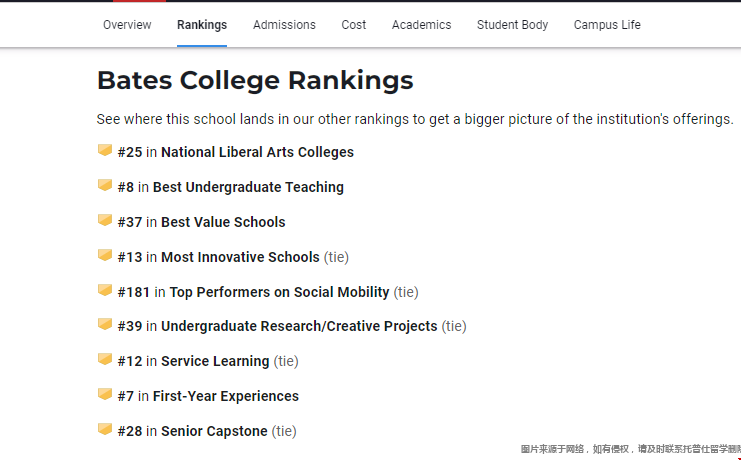Follow the Best Undergraduate Teaching link
The width and height of the screenshot is (741, 460).
point(248,187)
